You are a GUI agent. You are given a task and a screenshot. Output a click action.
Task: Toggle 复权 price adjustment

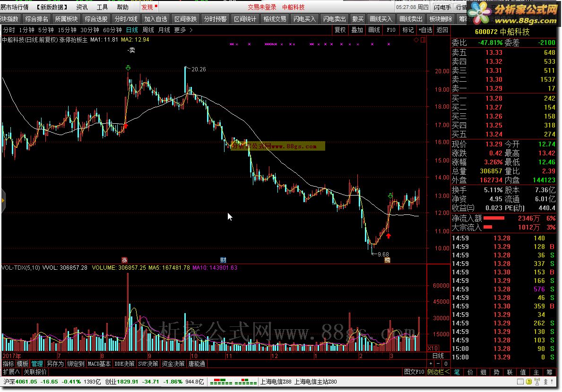pos(340,30)
